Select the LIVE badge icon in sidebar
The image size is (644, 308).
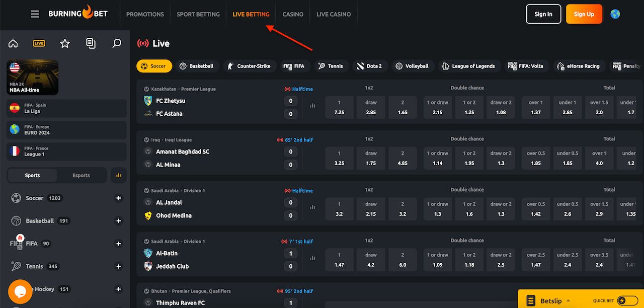point(39,43)
